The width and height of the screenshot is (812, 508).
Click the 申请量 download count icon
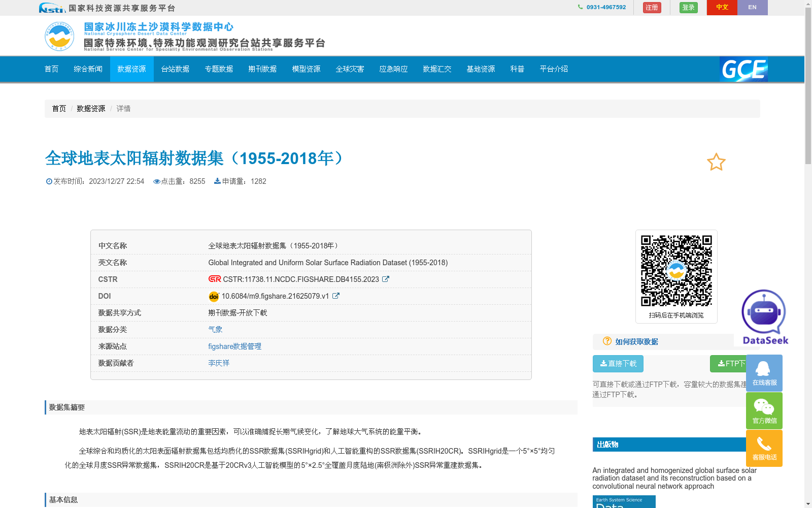pyautogui.click(x=217, y=181)
